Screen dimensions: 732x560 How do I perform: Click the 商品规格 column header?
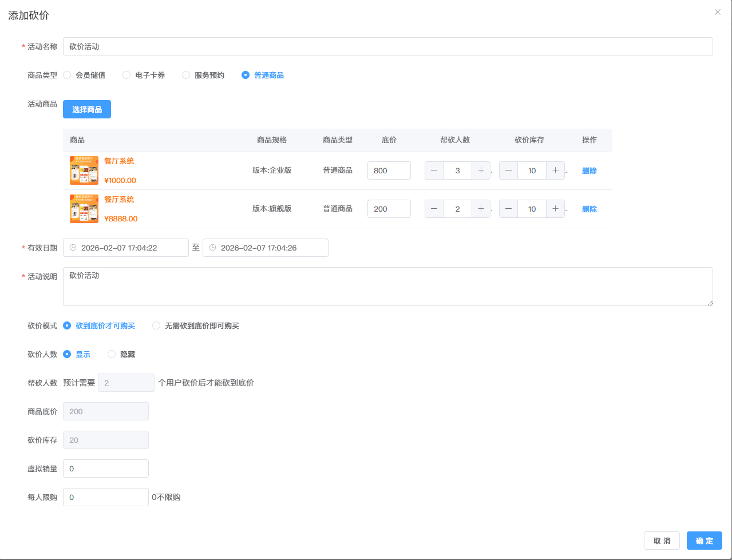pyautogui.click(x=272, y=140)
